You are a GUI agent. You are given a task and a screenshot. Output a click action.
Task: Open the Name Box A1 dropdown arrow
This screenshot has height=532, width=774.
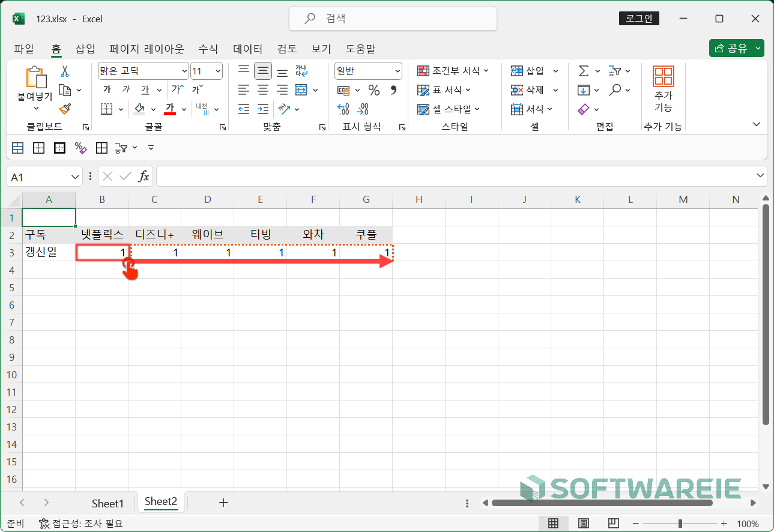(x=76, y=177)
